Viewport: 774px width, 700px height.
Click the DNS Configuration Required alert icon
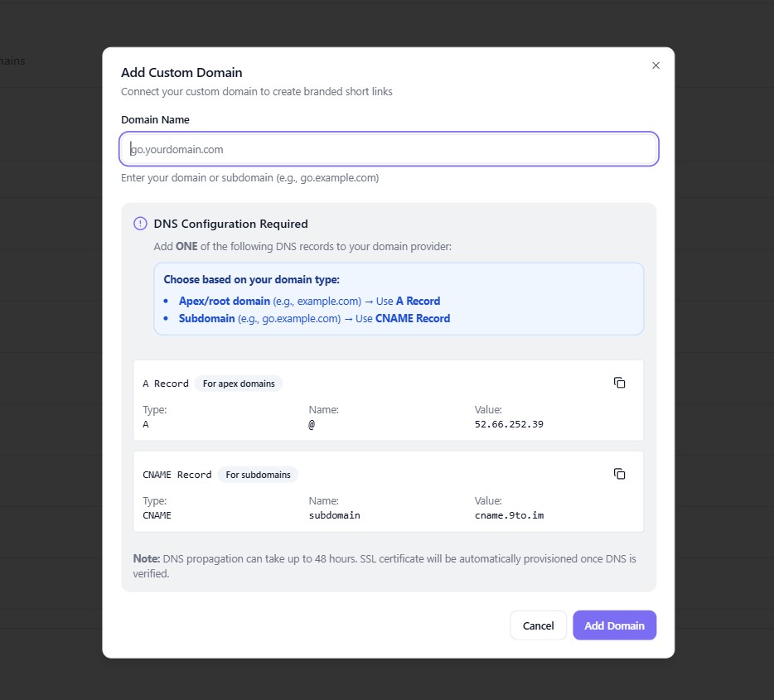tap(140, 224)
